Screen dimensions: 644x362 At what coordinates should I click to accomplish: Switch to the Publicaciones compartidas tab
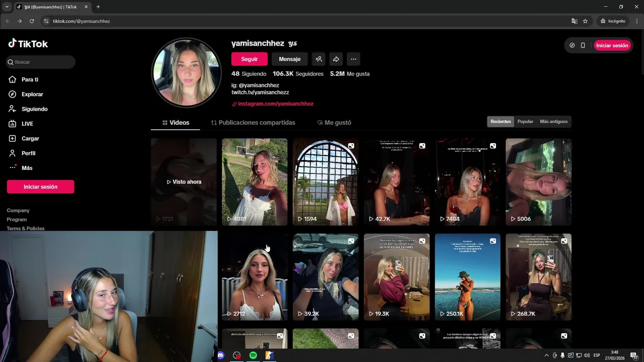click(253, 123)
